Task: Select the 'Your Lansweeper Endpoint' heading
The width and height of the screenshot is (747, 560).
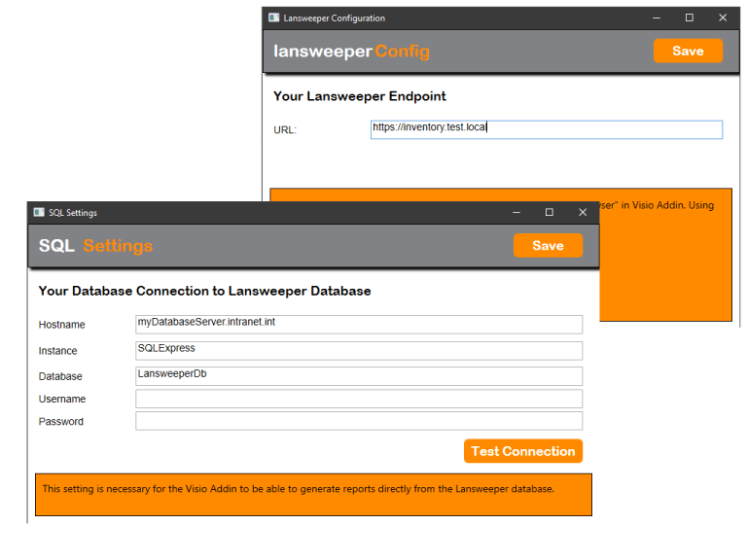Action: [x=360, y=96]
